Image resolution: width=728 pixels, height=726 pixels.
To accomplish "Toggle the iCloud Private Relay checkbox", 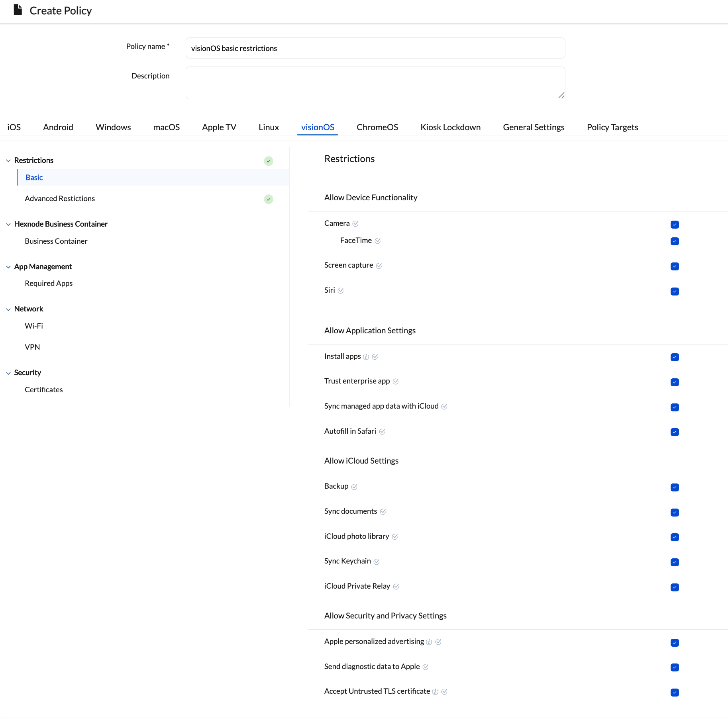I will (675, 587).
